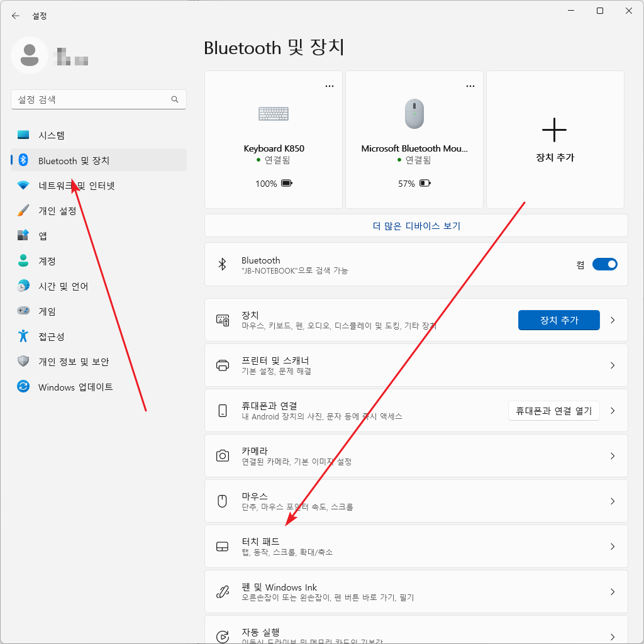This screenshot has width=644, height=644.
Task: Click the 장치 row devices icon
Action: coord(223,320)
